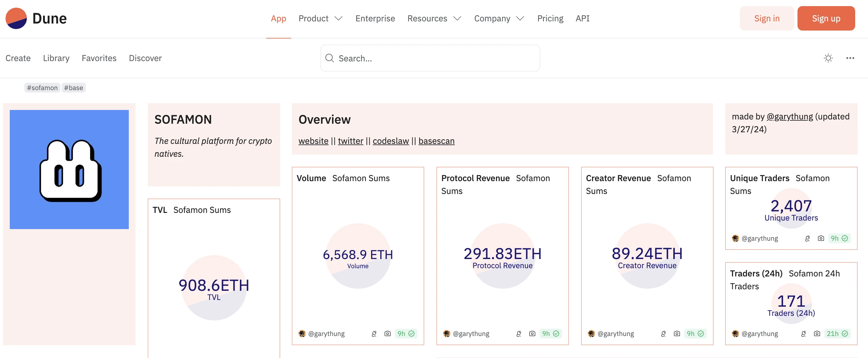Expand the Product dropdown menu
The width and height of the screenshot is (868, 358).
coord(320,19)
